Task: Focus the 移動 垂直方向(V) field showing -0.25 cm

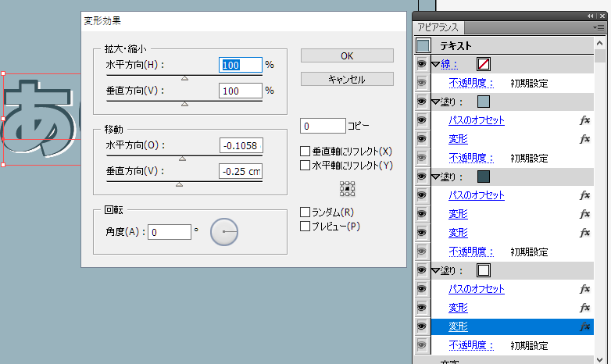Action: tap(241, 171)
